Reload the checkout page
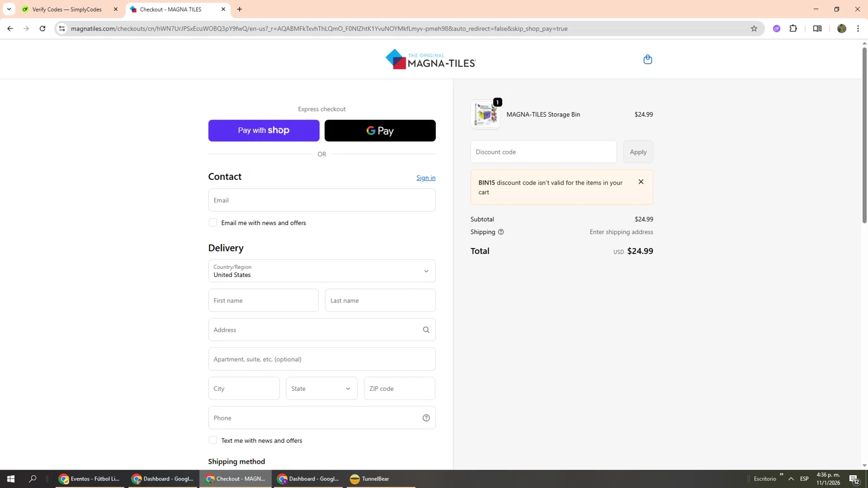868x488 pixels. coord(42,28)
